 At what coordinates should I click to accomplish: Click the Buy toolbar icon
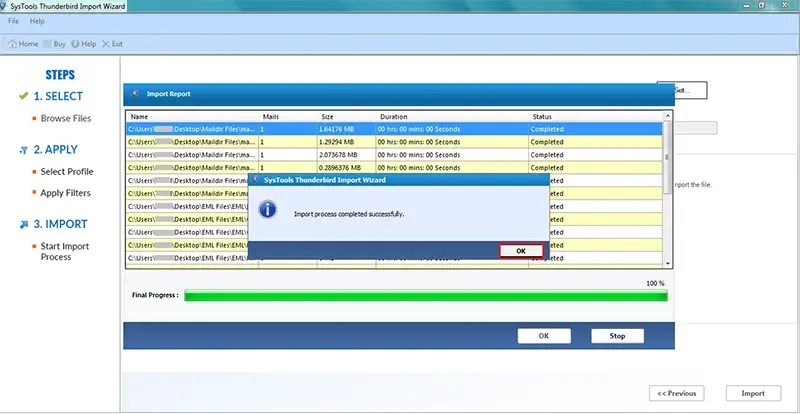coord(55,44)
